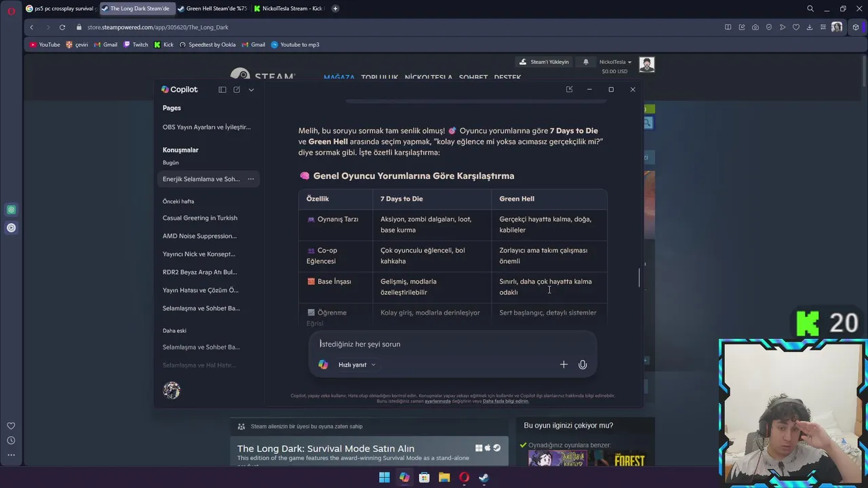The image size is (868, 488).
Task: Open RDR2 Beyaz Arap Atı Bul conversation
Action: pos(200,272)
